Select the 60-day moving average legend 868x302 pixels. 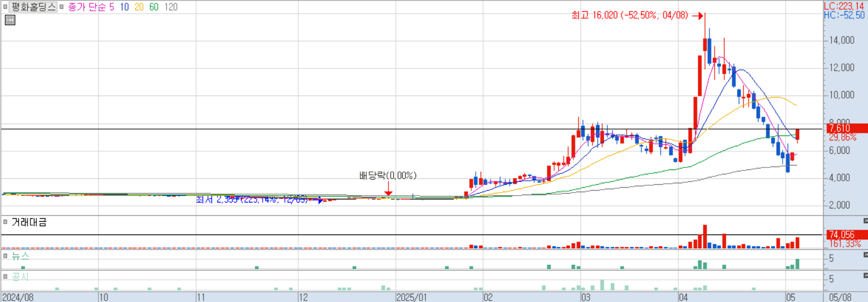coord(154,7)
